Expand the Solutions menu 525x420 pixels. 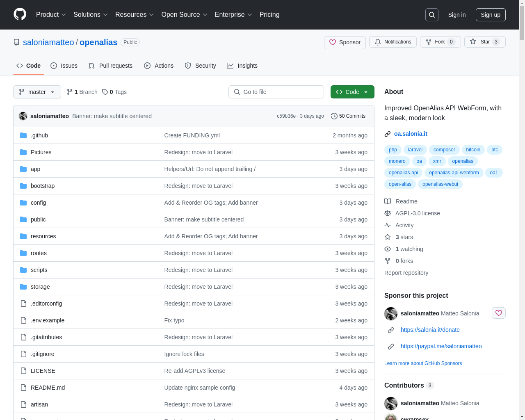[x=91, y=14]
